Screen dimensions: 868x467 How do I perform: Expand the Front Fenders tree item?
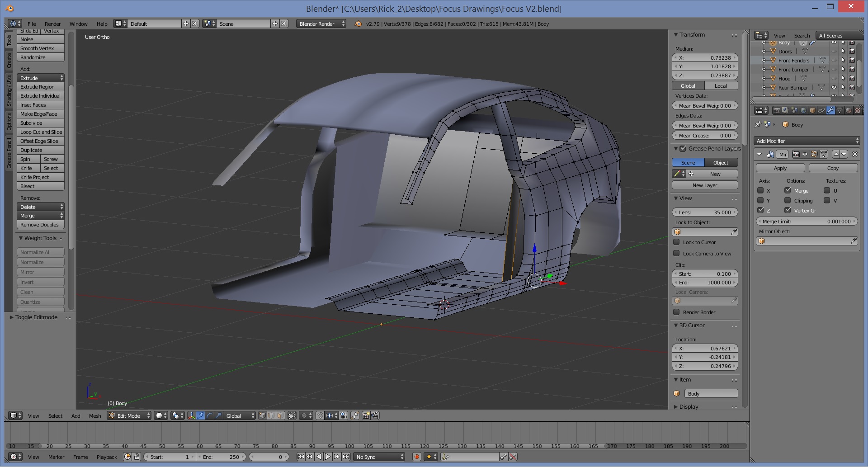point(764,60)
